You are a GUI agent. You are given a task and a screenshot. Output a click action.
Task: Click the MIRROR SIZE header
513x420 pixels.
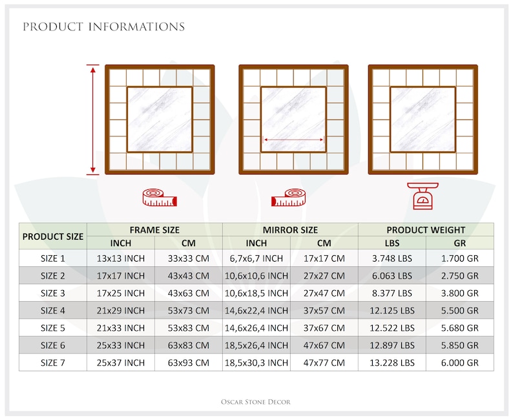(290, 230)
